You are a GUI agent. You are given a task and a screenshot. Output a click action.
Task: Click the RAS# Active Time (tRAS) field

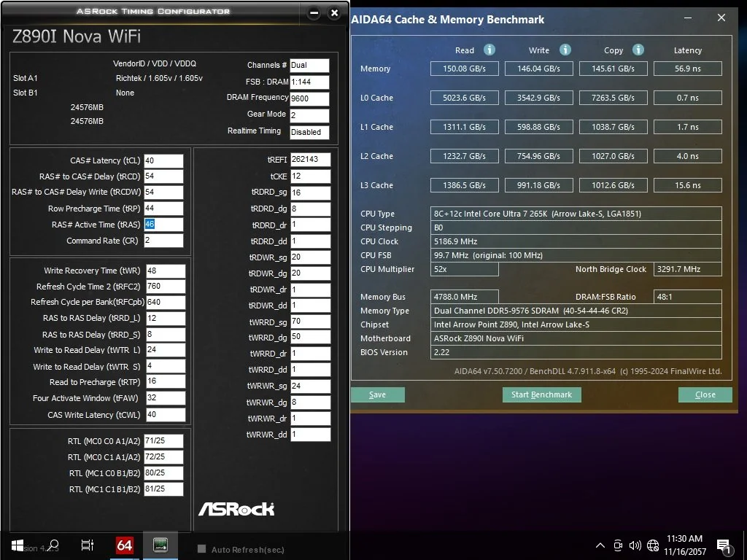163,225
